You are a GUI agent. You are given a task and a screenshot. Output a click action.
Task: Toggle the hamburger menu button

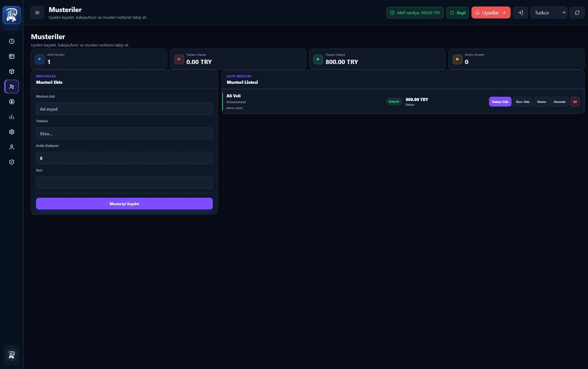37,13
